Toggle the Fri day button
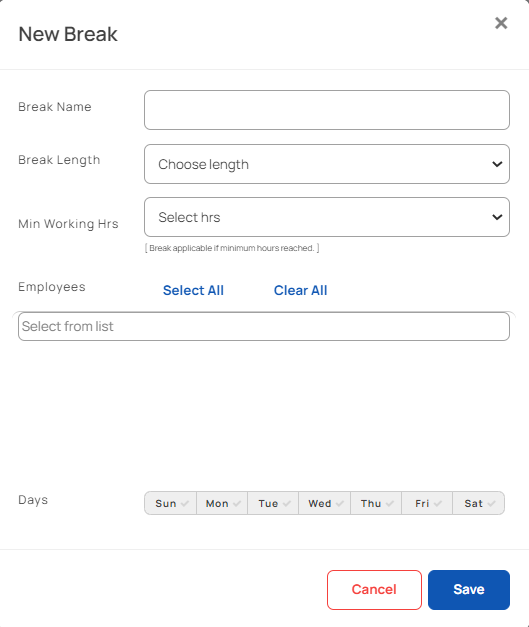This screenshot has width=529, height=627. click(x=427, y=503)
